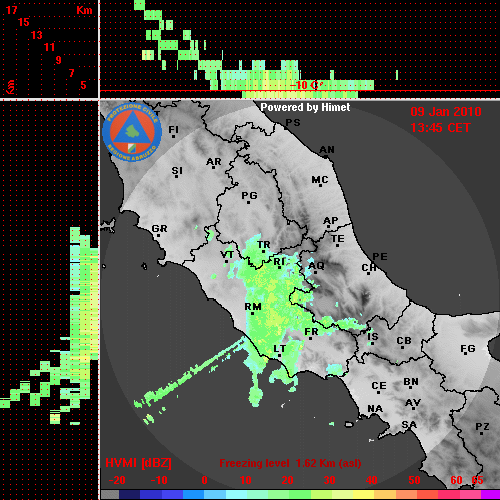Click the FG city label
Screen dimensions: 500x500
[x=468, y=350]
